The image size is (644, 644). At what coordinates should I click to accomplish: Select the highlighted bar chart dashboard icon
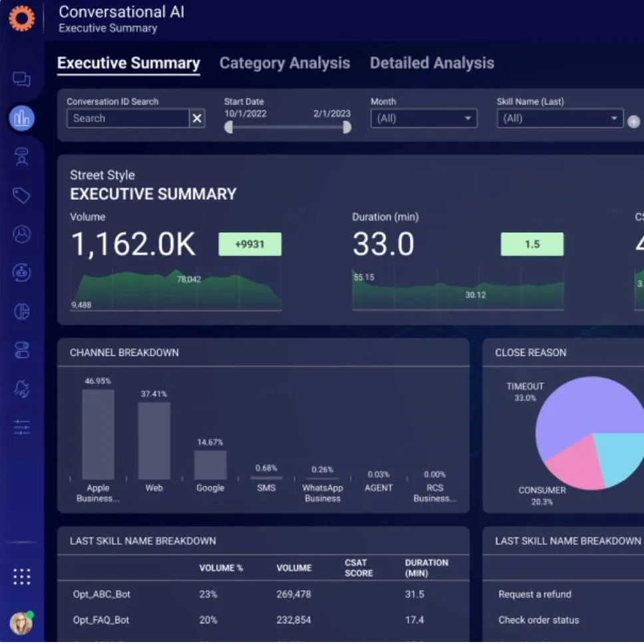click(22, 118)
